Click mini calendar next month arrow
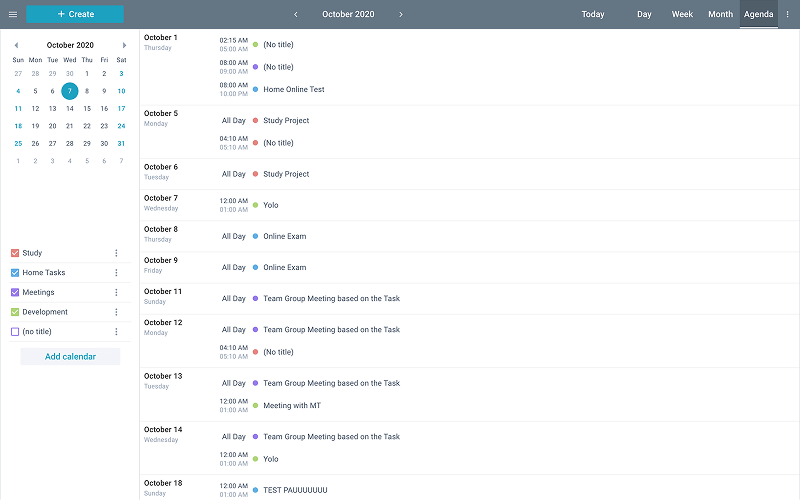Image resolution: width=800 pixels, height=500 pixels. 124,45
